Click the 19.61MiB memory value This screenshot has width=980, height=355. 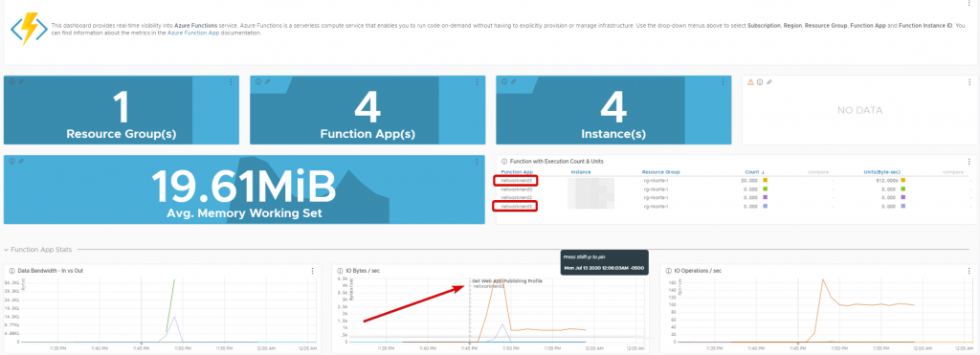coord(244,187)
